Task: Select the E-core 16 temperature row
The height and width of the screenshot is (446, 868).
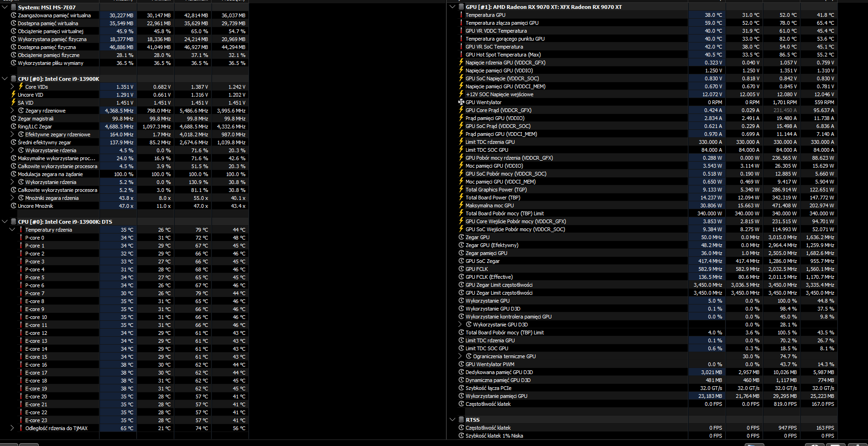Action: point(125,365)
